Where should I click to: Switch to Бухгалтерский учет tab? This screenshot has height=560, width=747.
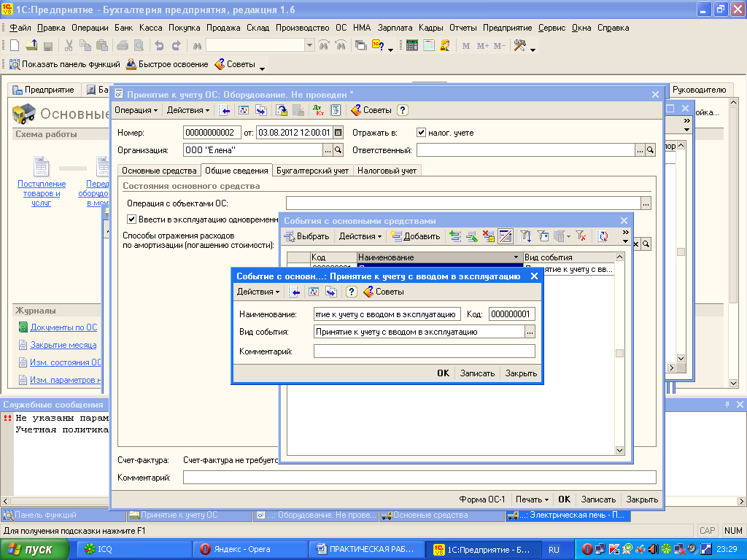point(312,171)
